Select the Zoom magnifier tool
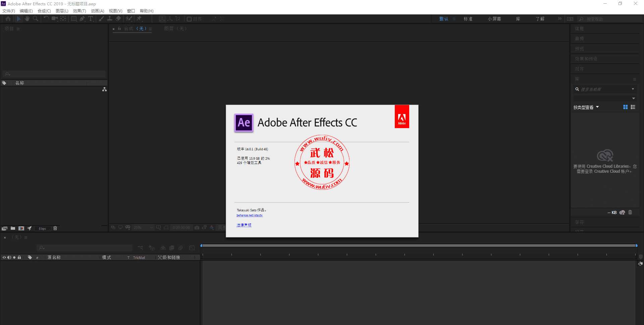This screenshot has width=644, height=325. point(36,19)
